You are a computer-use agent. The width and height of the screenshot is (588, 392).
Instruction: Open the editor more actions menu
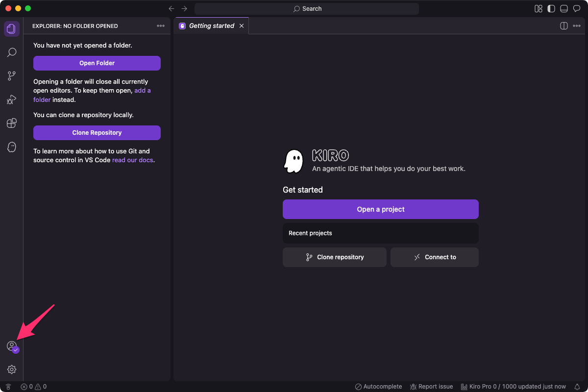pos(577,26)
